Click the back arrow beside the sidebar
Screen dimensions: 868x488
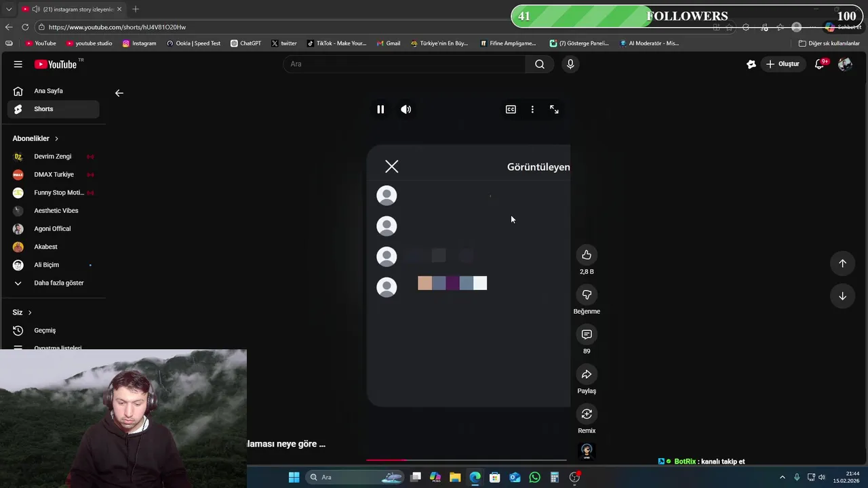pos(119,93)
